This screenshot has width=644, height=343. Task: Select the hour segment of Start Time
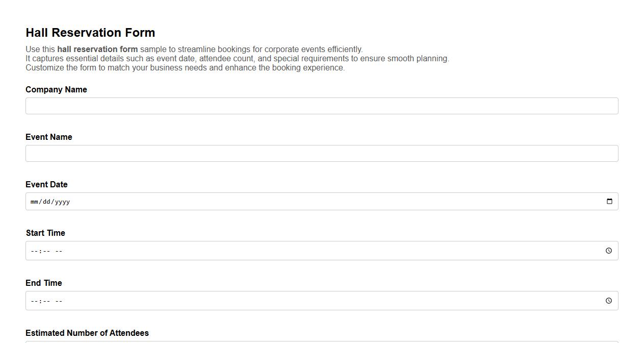click(34, 251)
